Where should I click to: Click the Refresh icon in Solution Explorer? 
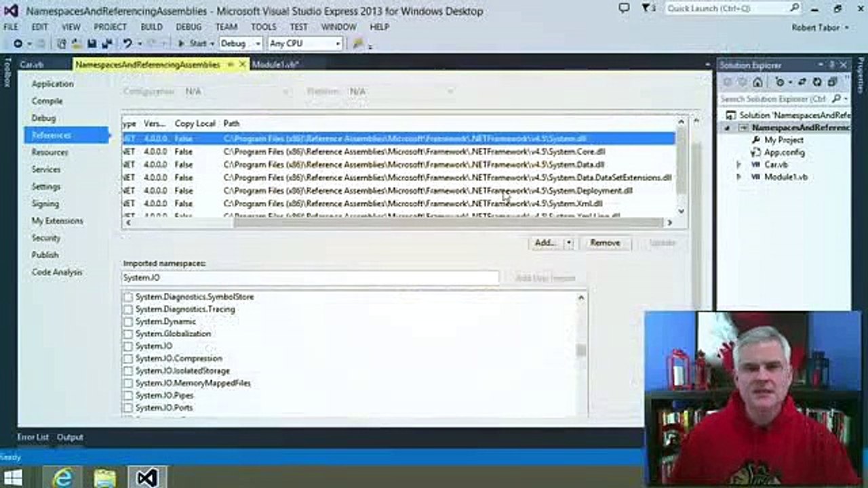pyautogui.click(x=817, y=82)
